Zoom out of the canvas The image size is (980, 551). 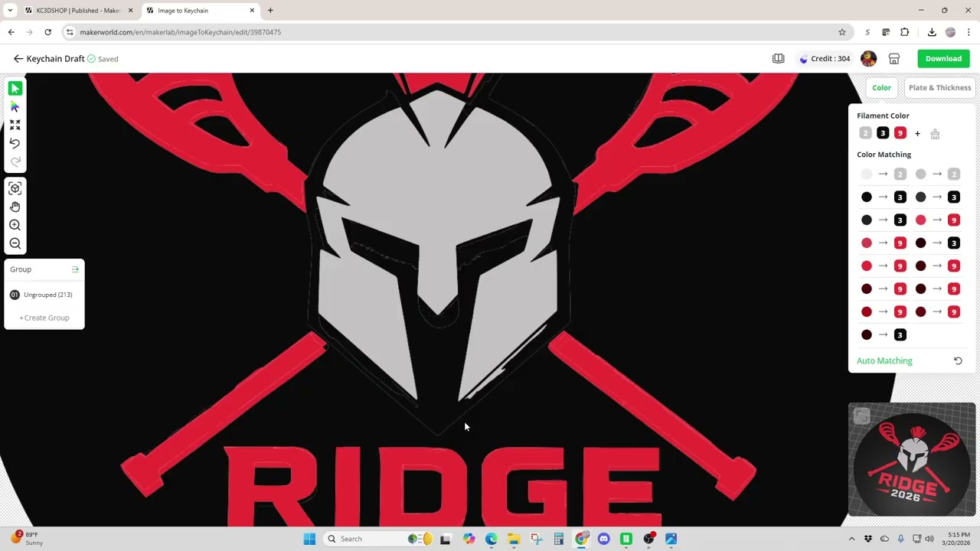pos(15,243)
